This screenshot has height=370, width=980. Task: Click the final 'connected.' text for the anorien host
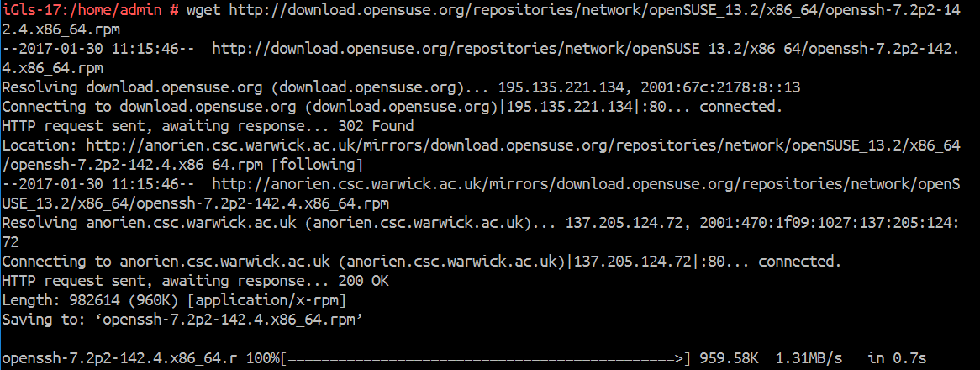(799, 262)
